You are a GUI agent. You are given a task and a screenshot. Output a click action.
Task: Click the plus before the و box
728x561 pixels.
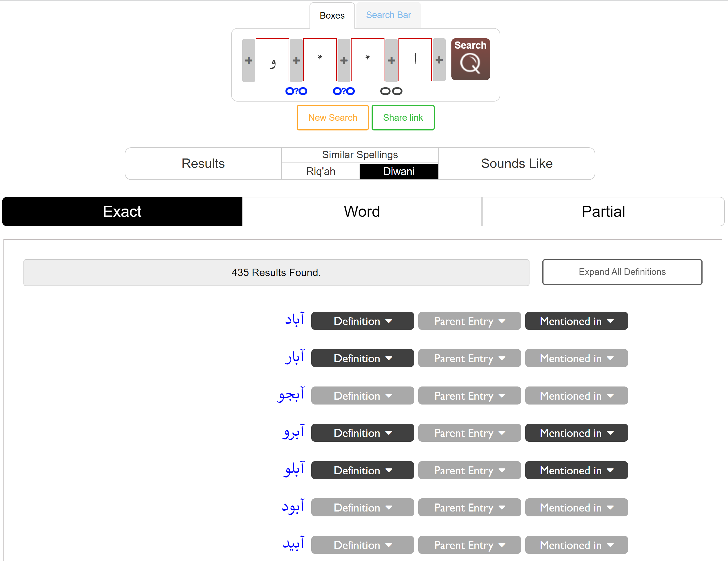[248, 60]
